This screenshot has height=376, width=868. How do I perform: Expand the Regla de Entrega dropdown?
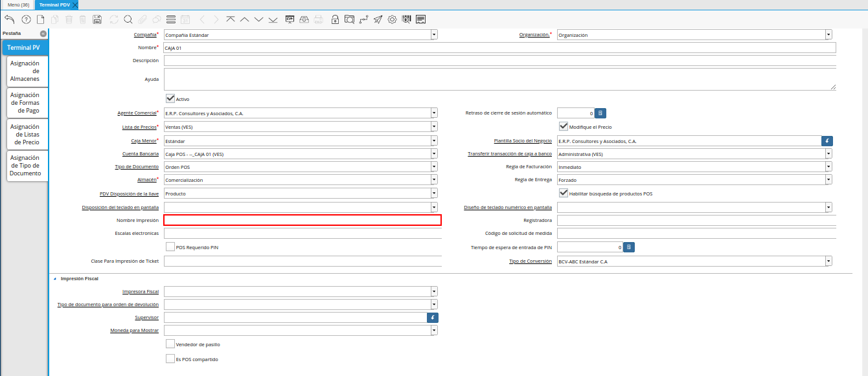click(828, 180)
